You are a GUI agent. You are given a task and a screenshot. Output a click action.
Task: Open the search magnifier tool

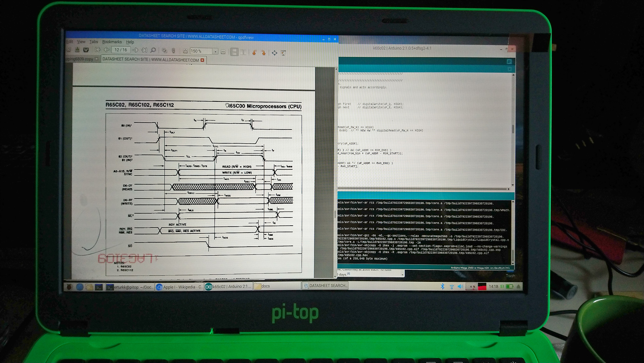pyautogui.click(x=153, y=50)
